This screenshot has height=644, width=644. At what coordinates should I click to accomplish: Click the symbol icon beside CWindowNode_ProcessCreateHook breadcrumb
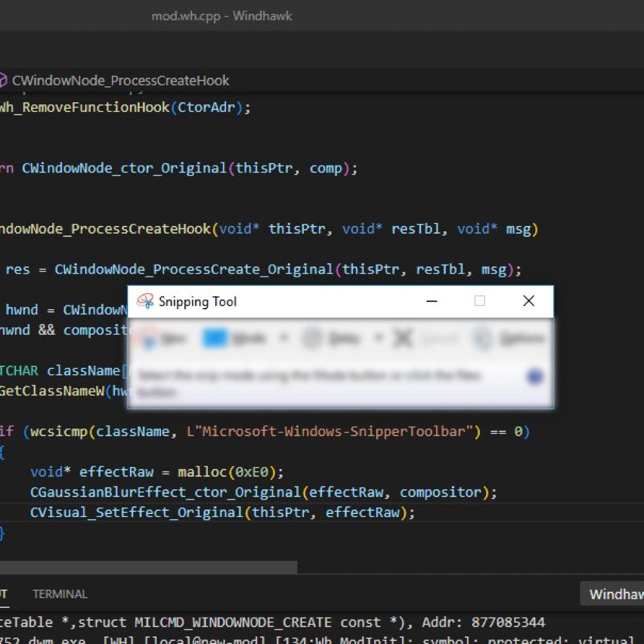coord(3,80)
